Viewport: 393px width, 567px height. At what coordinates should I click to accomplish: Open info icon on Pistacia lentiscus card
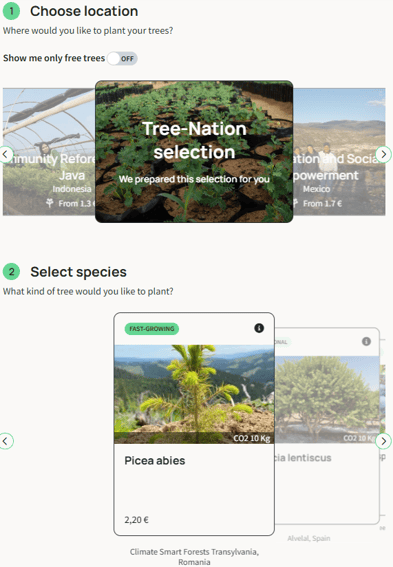366,341
